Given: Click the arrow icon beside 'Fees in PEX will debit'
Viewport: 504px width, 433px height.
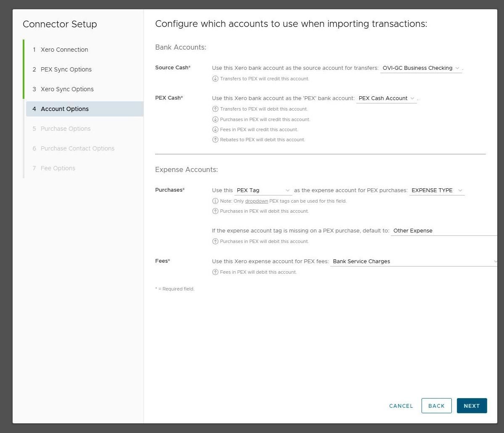Looking at the screenshot, I should coord(215,272).
